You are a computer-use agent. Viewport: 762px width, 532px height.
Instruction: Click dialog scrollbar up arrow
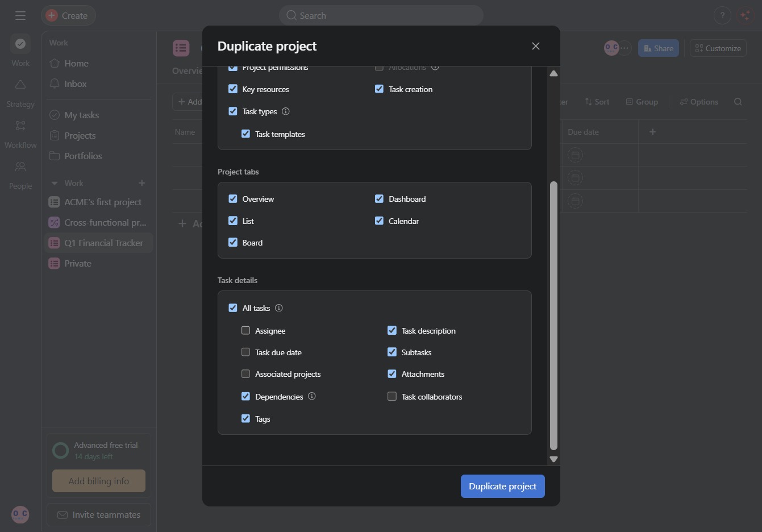[553, 73]
